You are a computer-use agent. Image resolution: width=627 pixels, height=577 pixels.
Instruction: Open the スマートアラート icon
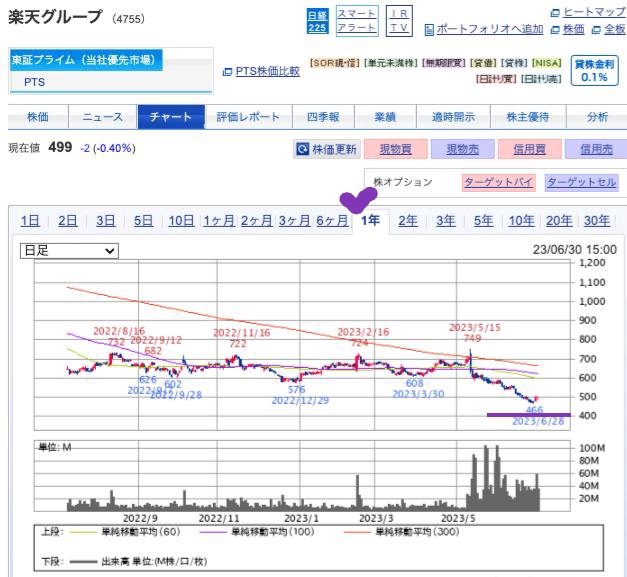[x=357, y=21]
